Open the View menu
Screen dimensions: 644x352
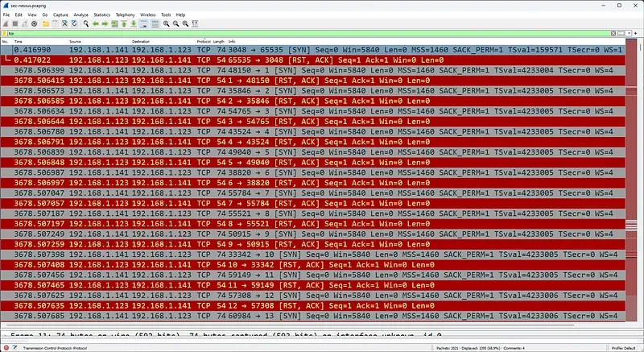click(x=32, y=14)
